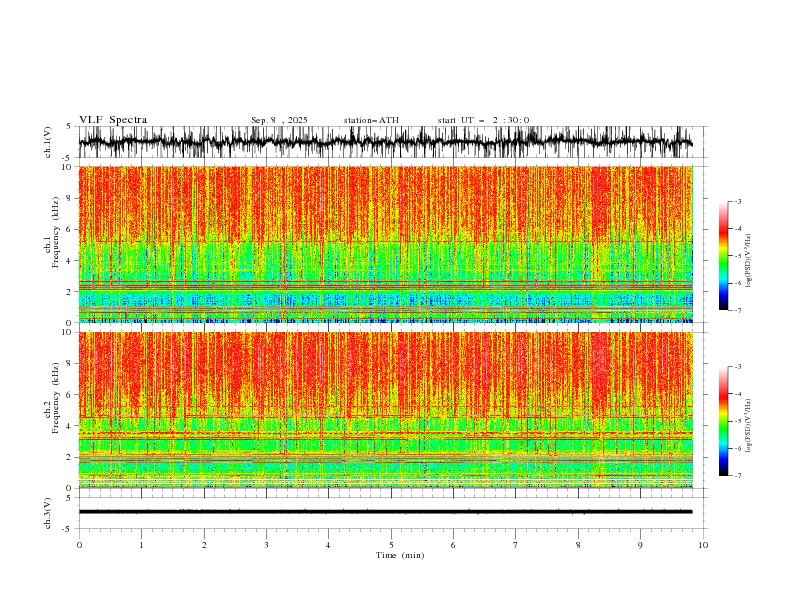This screenshot has width=792, height=612.
Task: Click the '-3' label on ch.1 color bar
Action: click(x=737, y=201)
